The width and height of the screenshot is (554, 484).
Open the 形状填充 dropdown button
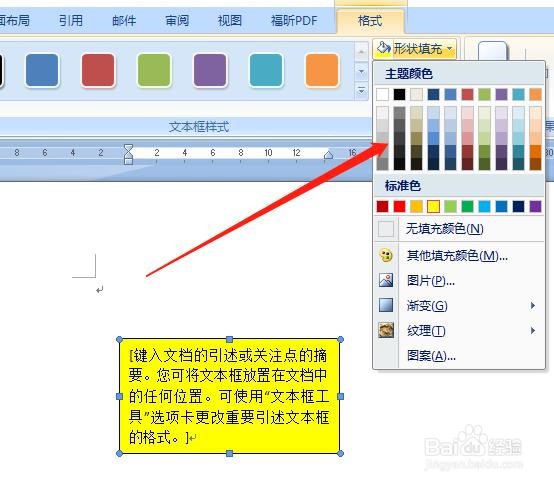415,49
